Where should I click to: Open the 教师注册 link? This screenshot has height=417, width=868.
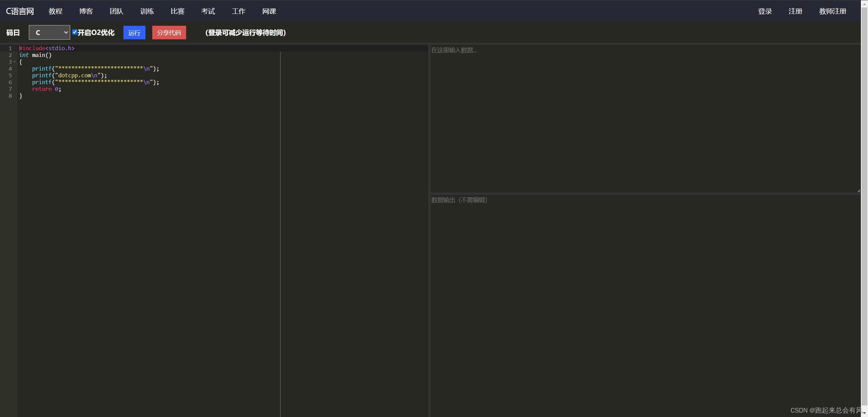coord(833,11)
